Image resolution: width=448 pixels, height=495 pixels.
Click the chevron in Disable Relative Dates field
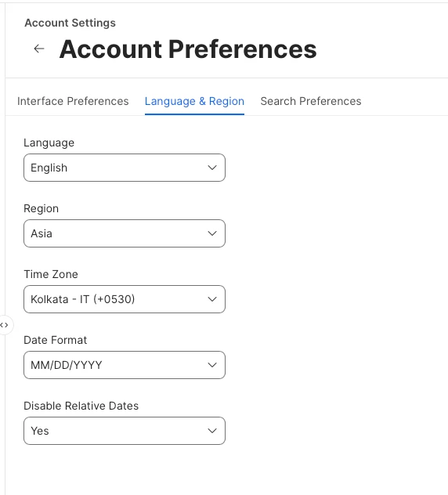212,431
